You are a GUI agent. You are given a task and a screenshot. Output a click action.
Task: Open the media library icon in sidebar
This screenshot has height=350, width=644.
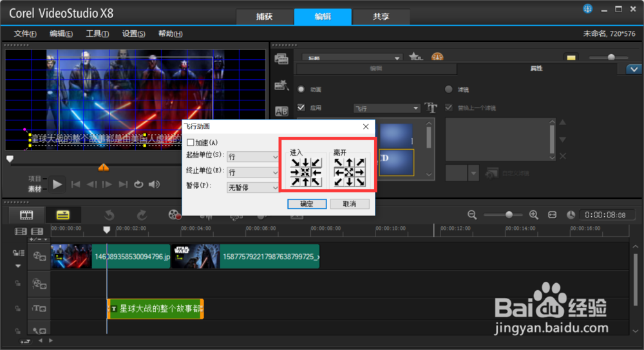[281, 59]
